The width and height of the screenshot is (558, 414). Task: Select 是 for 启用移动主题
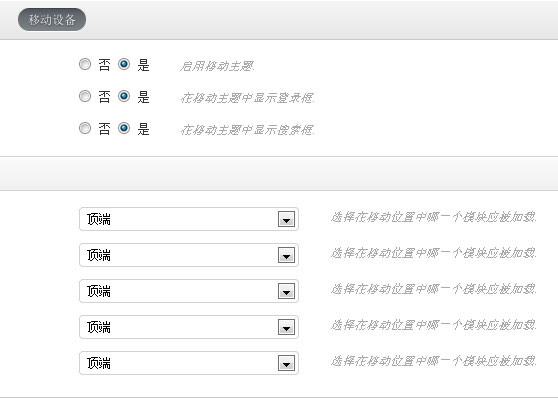pyautogui.click(x=124, y=64)
